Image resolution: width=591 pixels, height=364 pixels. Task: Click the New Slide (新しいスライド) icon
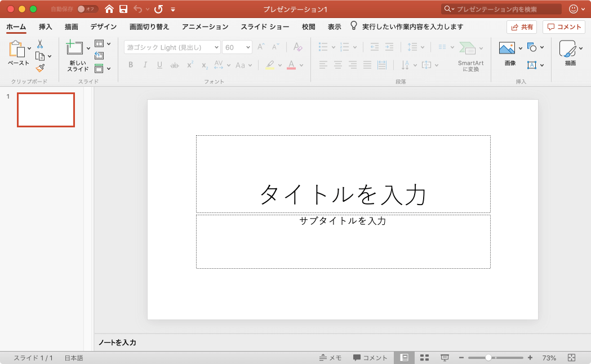75,48
